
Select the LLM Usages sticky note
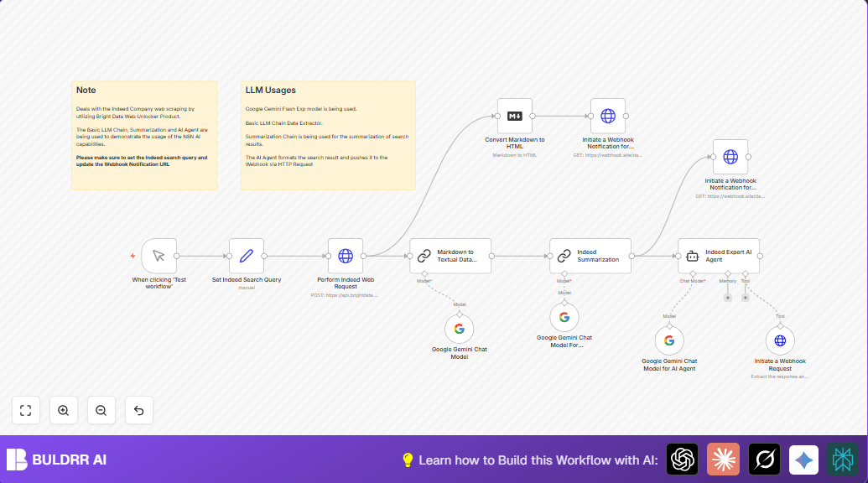coord(328,136)
